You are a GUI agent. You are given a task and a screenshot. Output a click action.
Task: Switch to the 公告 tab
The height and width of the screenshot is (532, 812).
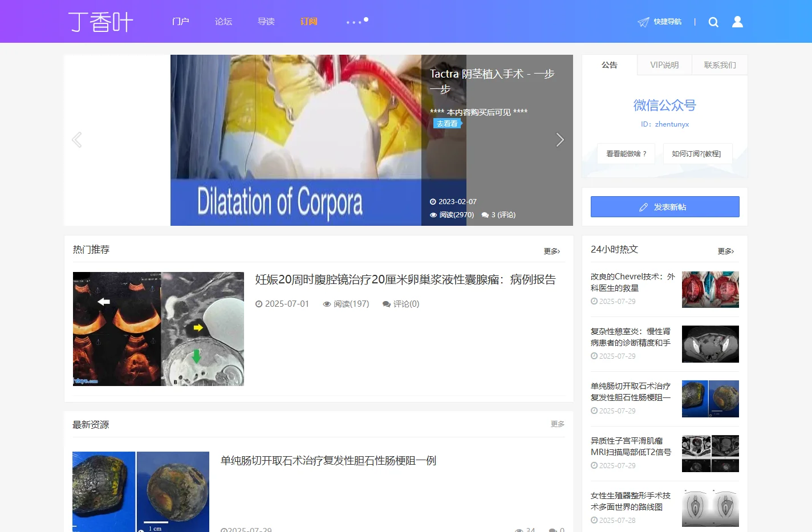610,65
